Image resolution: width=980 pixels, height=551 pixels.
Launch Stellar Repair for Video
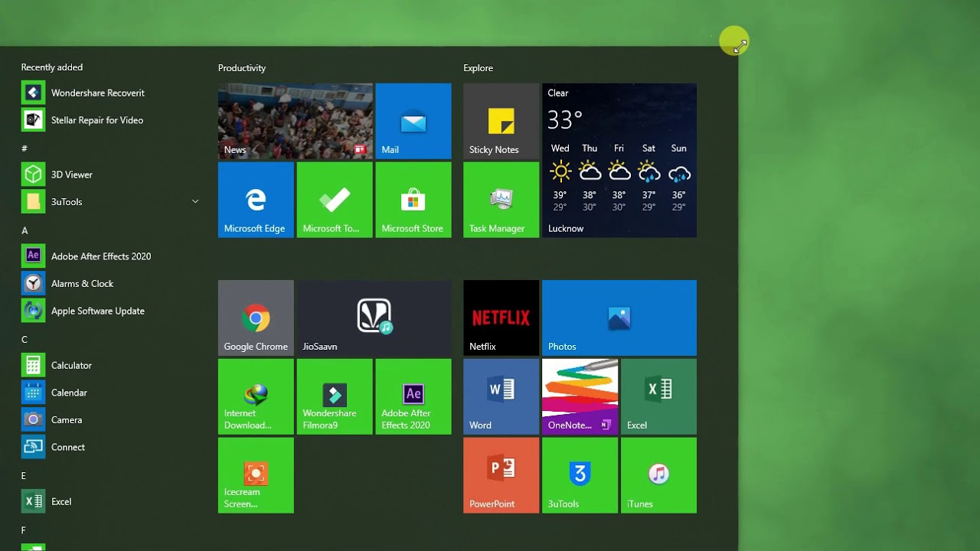(x=111, y=120)
